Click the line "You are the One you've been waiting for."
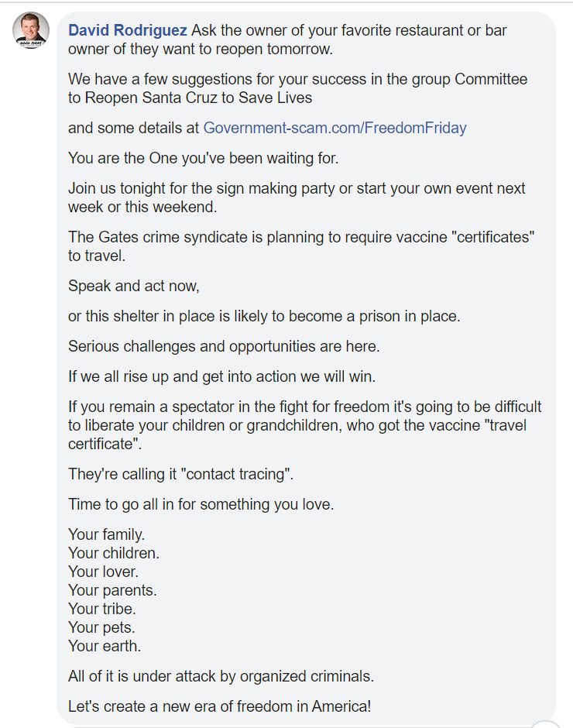The image size is (573, 728). tap(204, 158)
